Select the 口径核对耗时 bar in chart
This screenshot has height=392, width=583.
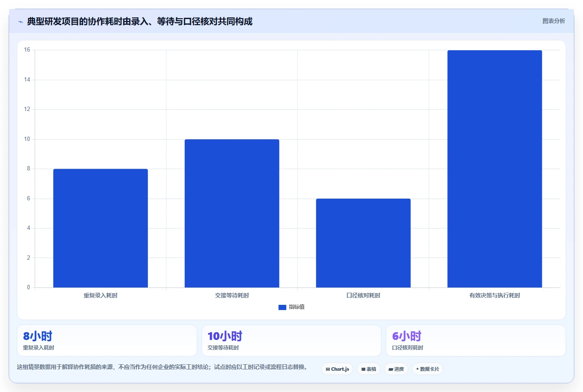(x=363, y=243)
